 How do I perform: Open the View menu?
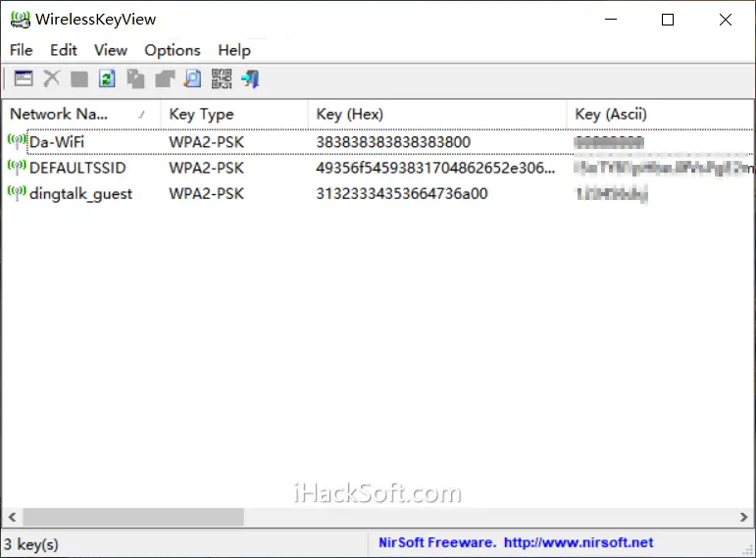(x=111, y=50)
